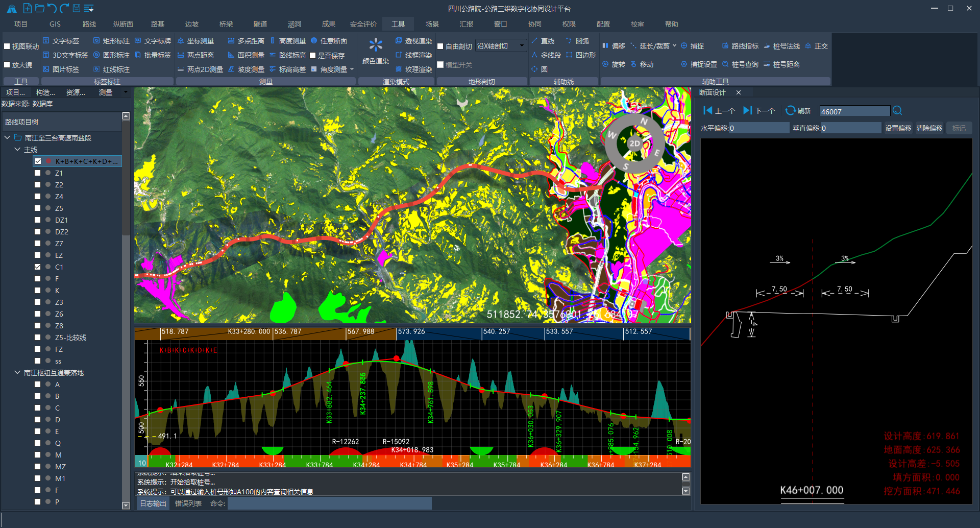
Task: Open the 纵断面 menu
Action: [123, 24]
